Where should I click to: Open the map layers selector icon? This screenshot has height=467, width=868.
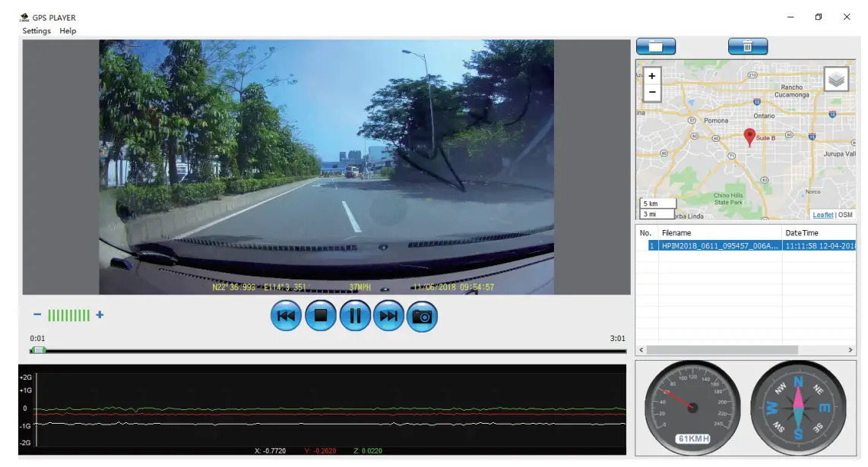pos(834,77)
